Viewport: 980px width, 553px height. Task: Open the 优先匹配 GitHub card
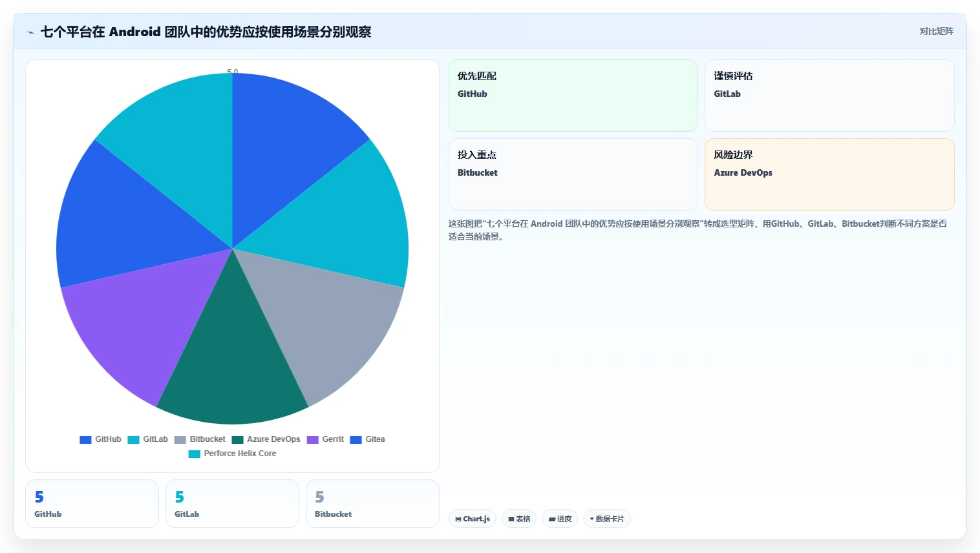point(573,96)
